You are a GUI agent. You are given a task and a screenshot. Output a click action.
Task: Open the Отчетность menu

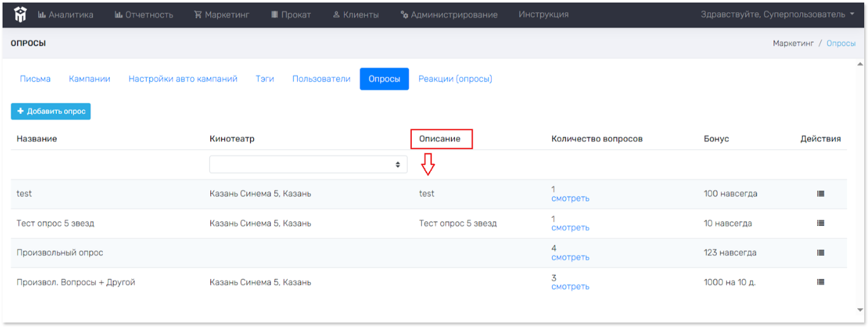click(x=144, y=15)
